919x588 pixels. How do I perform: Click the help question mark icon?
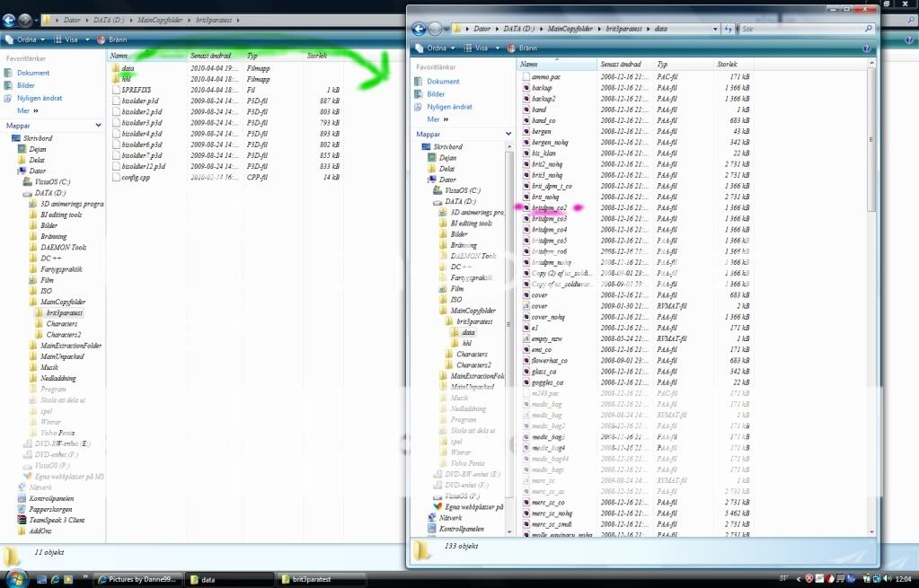click(866, 48)
